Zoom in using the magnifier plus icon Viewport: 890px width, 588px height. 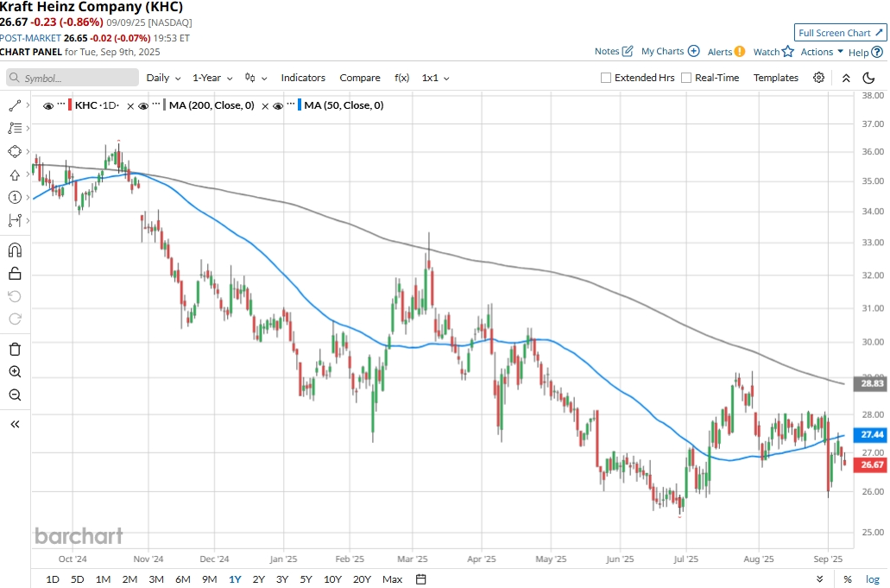(x=15, y=372)
